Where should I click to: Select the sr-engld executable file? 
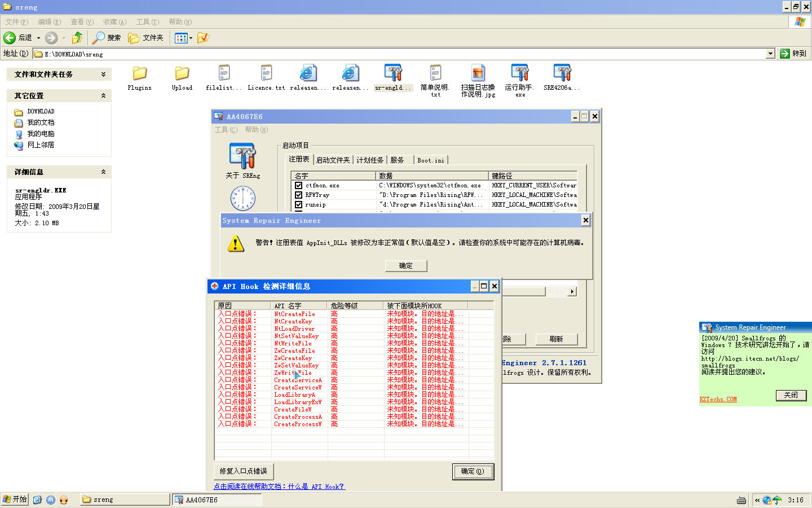[392, 78]
